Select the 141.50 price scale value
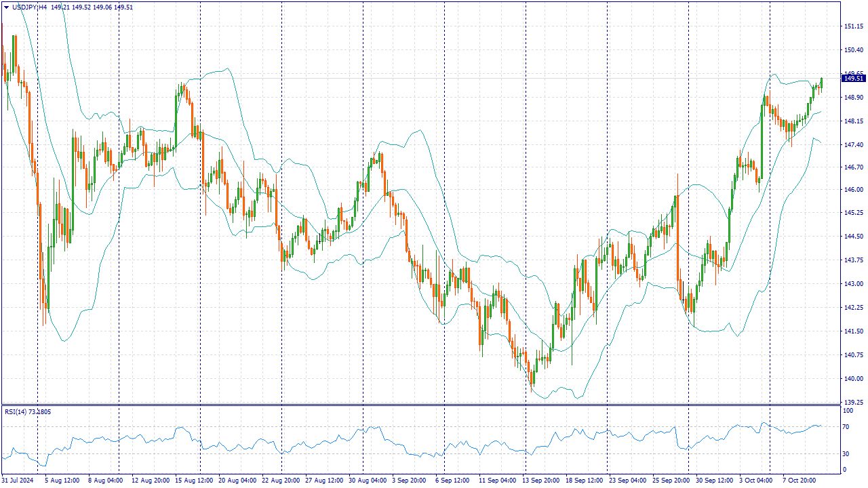This screenshot has height=488, width=868. click(x=853, y=331)
